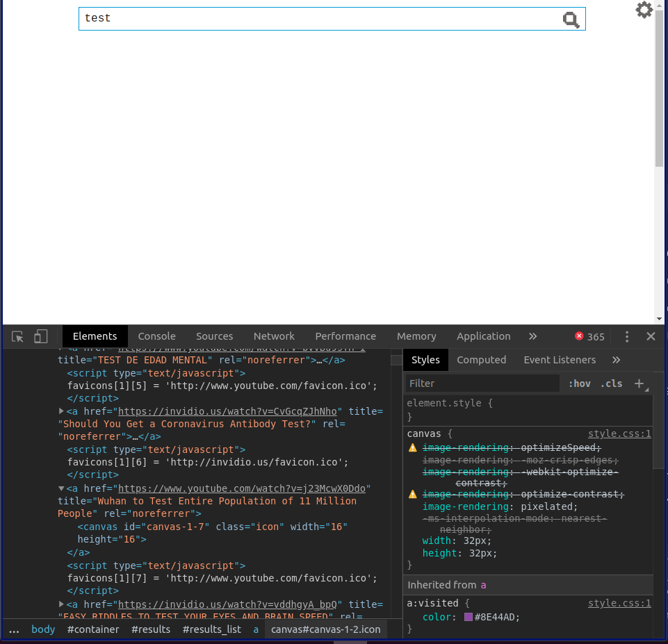
Task: Open style.css:1 for the canvas rule
Action: point(619,434)
